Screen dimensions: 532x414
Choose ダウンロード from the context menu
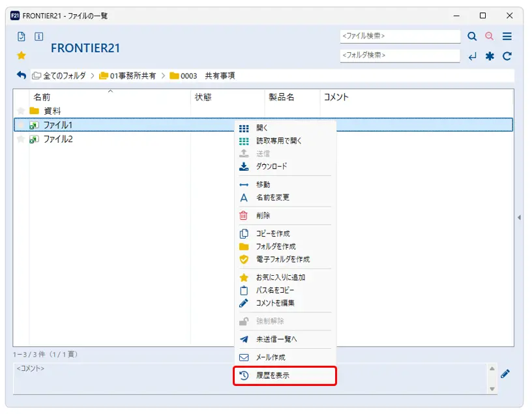click(271, 166)
